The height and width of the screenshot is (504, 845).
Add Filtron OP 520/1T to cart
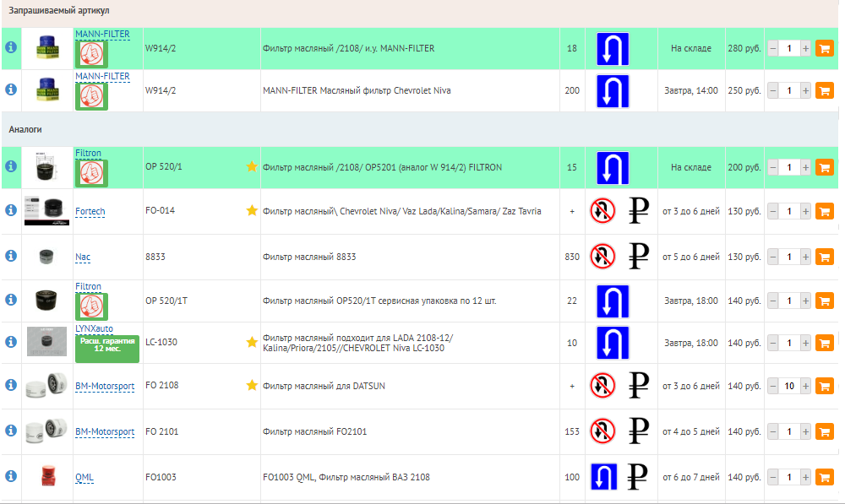point(825,301)
